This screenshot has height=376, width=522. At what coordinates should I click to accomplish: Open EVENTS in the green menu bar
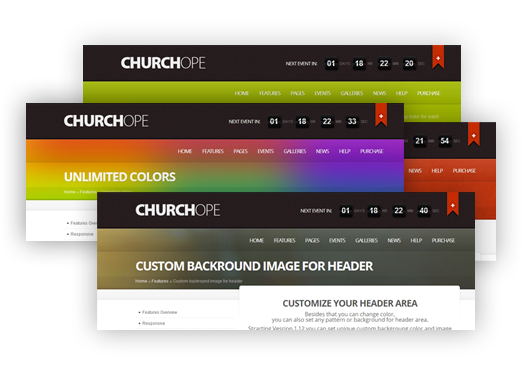(323, 93)
